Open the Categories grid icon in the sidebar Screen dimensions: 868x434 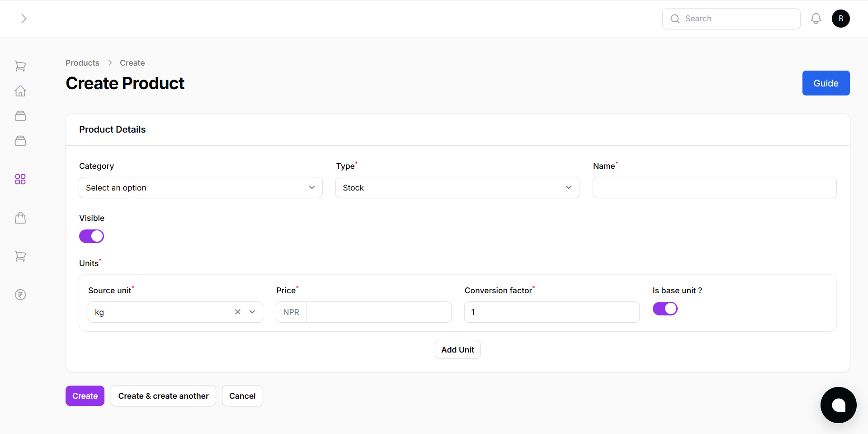20,179
